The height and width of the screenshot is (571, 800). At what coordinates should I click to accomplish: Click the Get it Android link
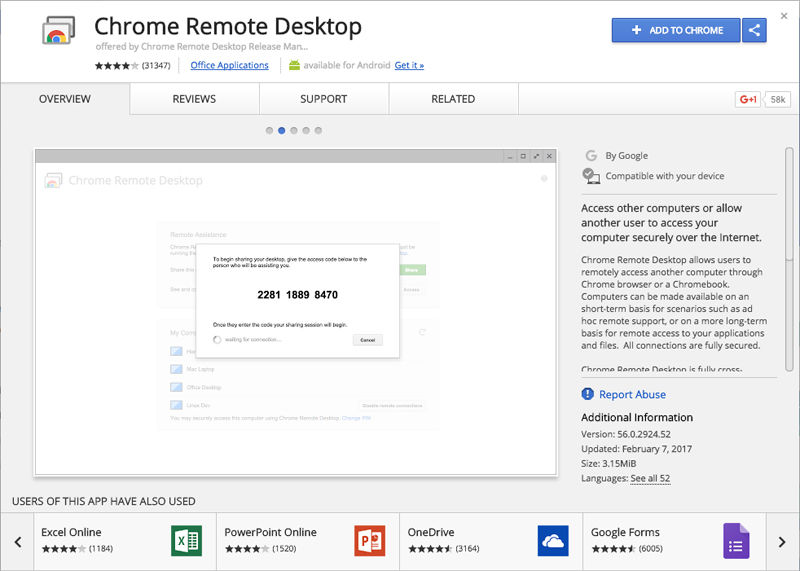pos(409,65)
